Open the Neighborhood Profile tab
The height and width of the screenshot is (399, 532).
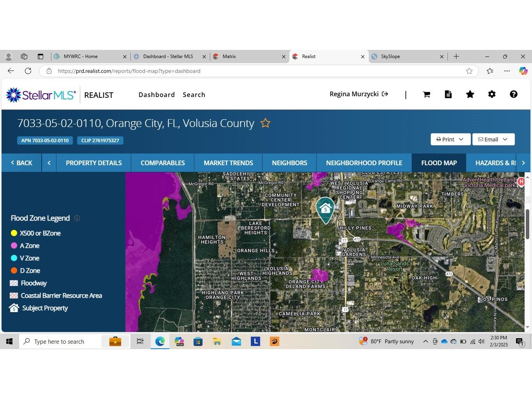364,163
